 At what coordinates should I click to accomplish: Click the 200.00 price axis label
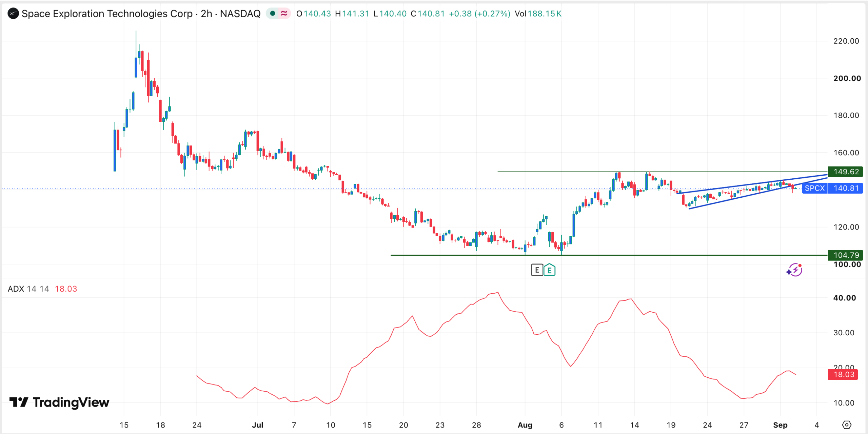tap(847, 78)
